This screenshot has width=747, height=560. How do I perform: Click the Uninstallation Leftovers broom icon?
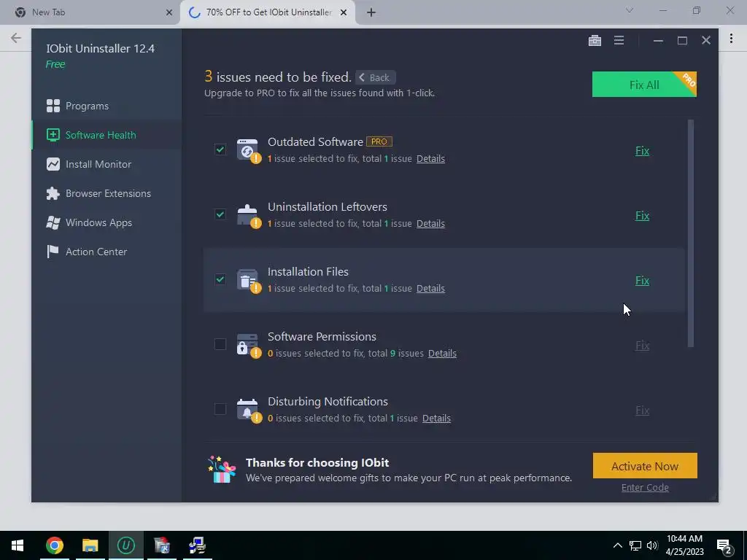(248, 215)
